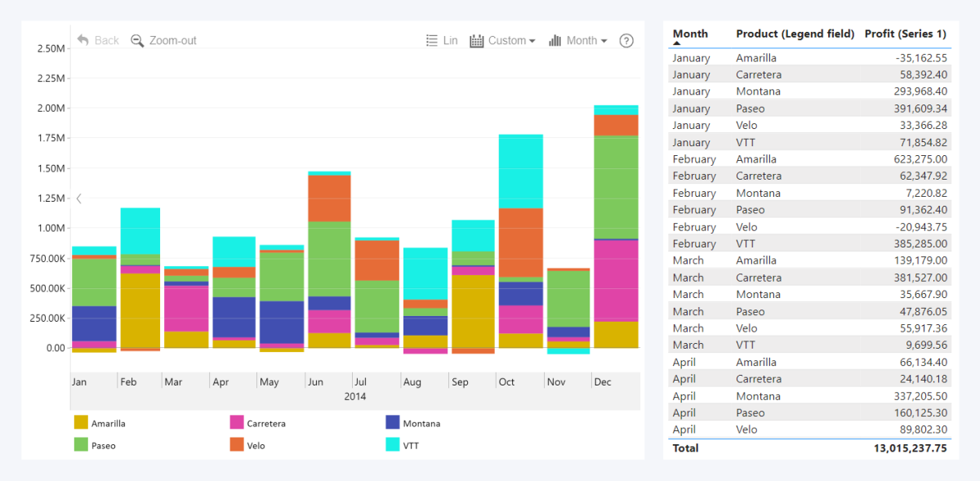Click the VTT cyan legend swatch
Screen dimensions: 980x481
pyautogui.click(x=392, y=445)
